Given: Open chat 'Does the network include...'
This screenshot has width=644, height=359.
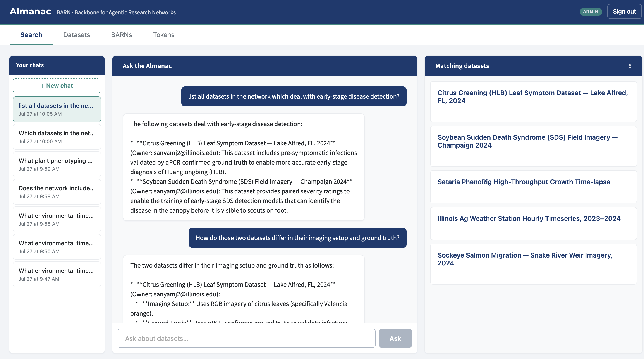Looking at the screenshot, I should [x=57, y=192].
